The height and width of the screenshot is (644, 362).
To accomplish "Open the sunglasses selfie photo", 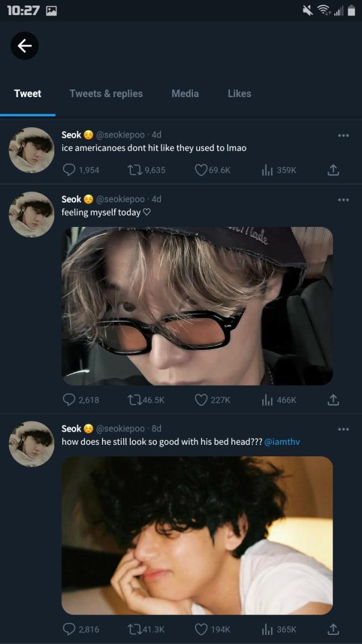I will coord(197,306).
